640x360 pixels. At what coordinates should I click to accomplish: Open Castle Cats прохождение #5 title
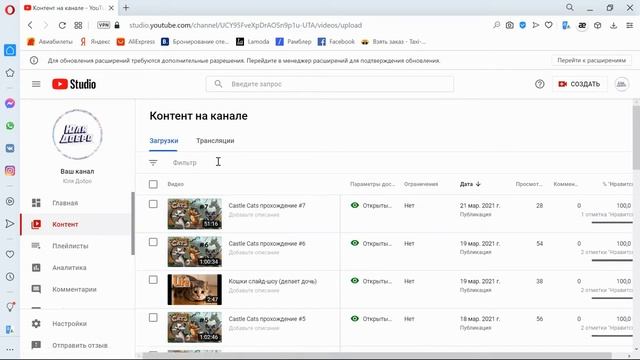267,319
